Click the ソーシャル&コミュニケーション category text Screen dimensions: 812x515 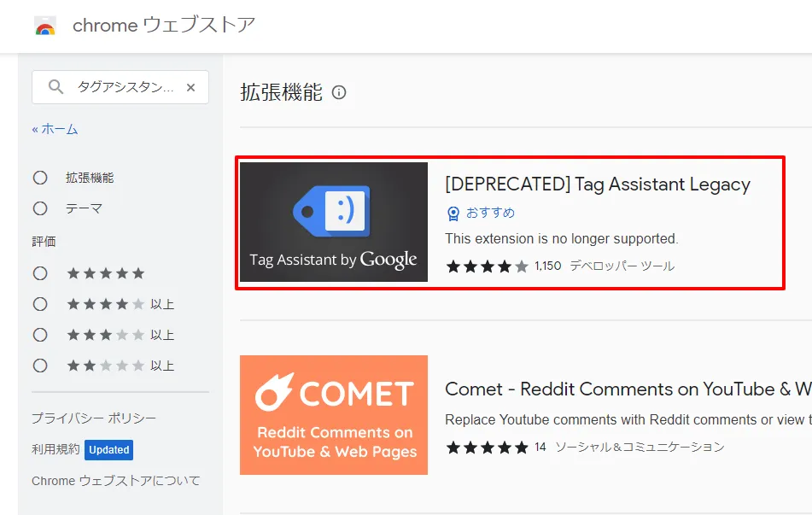(x=640, y=448)
